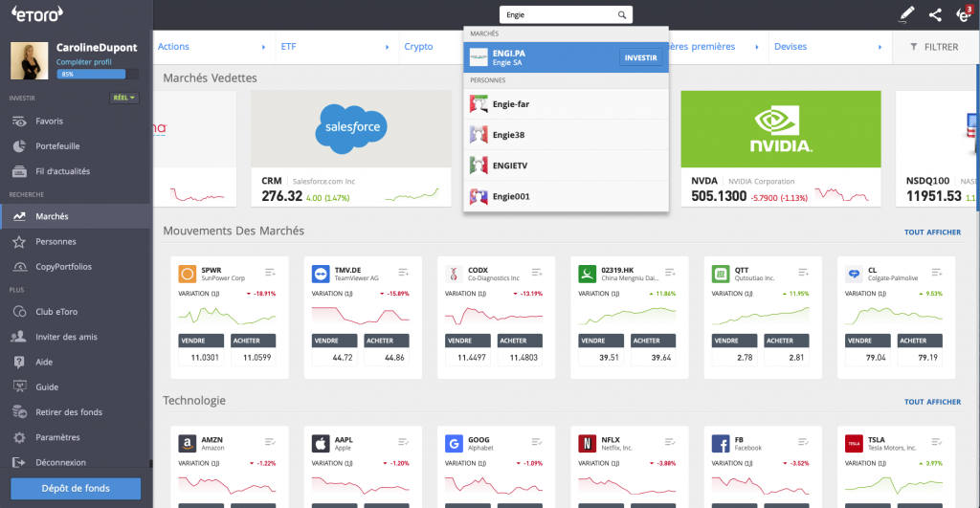Select Marchés in the sidebar
This screenshot has height=508, width=980.
coord(76,216)
